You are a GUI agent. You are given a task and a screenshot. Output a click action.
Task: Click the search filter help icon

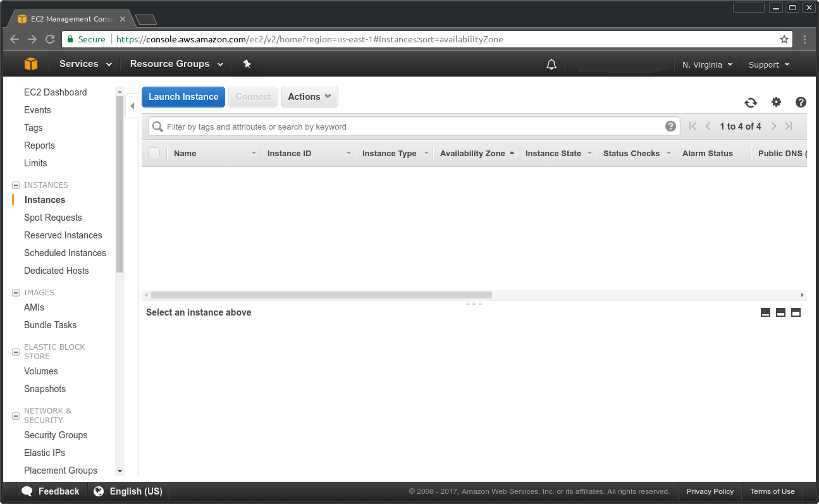pos(670,126)
